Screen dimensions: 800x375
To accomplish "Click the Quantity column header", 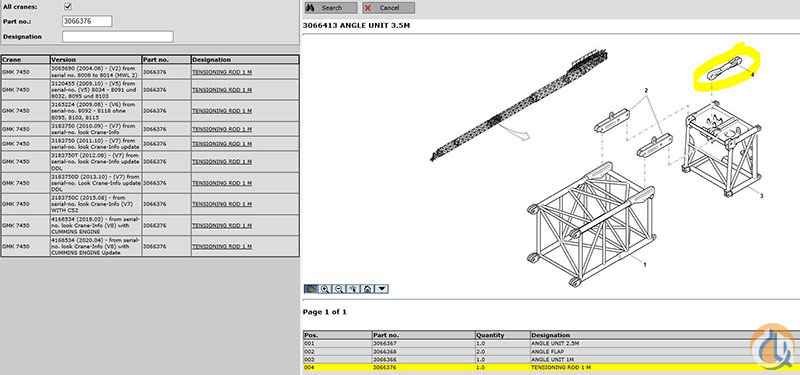I will pos(503,335).
